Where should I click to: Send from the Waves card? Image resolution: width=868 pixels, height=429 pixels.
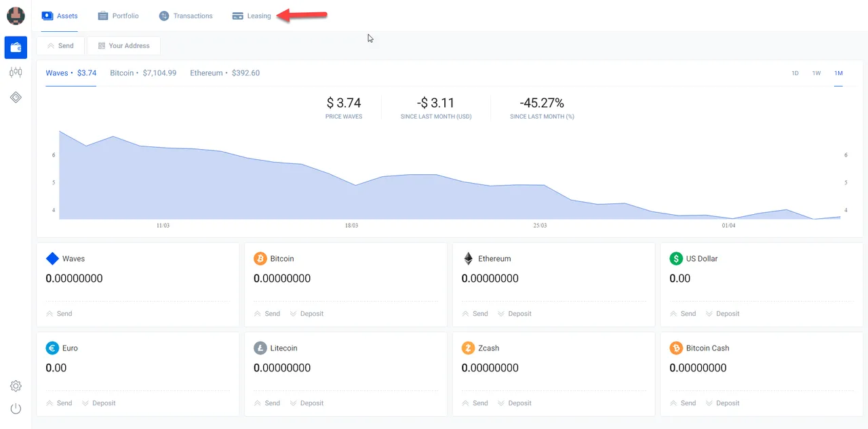point(59,314)
